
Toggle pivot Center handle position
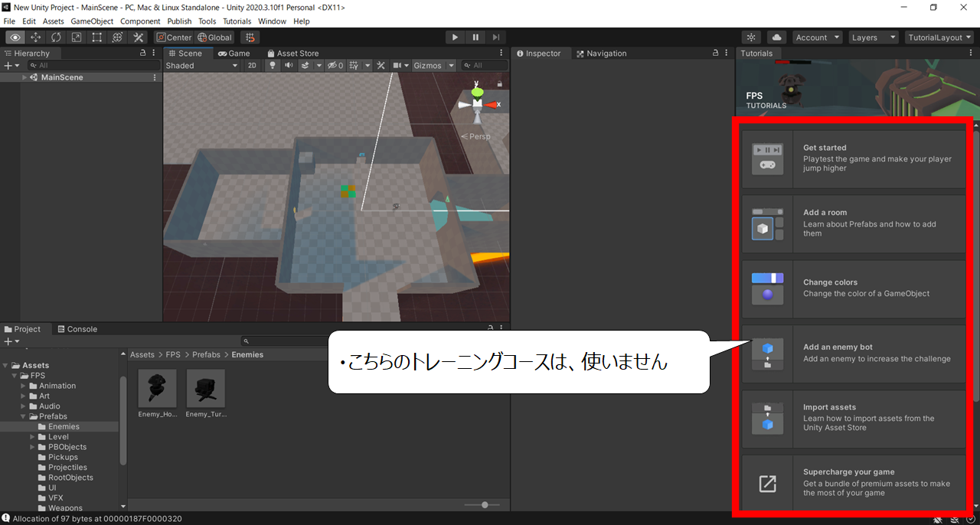click(x=174, y=37)
